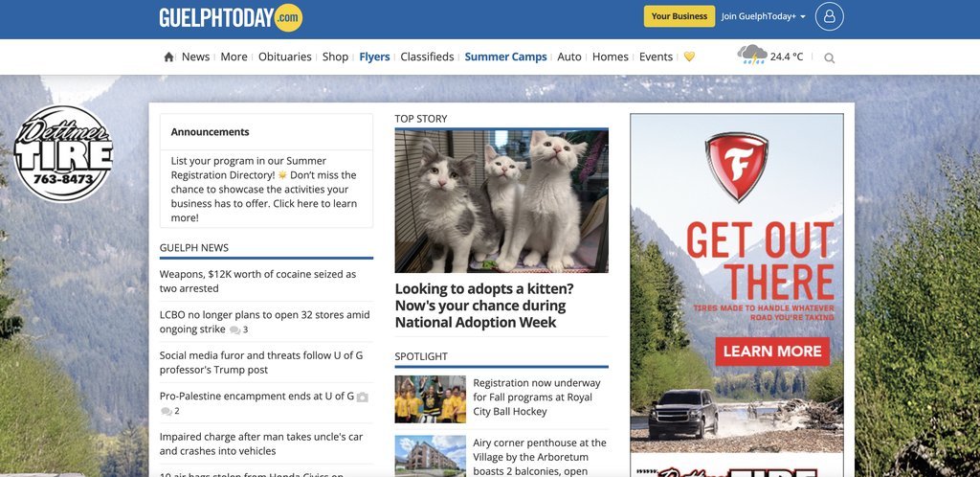Screen dimensions: 980x477
Task: Expand the Join GuelphToday+ dropdown
Action: coord(763,16)
